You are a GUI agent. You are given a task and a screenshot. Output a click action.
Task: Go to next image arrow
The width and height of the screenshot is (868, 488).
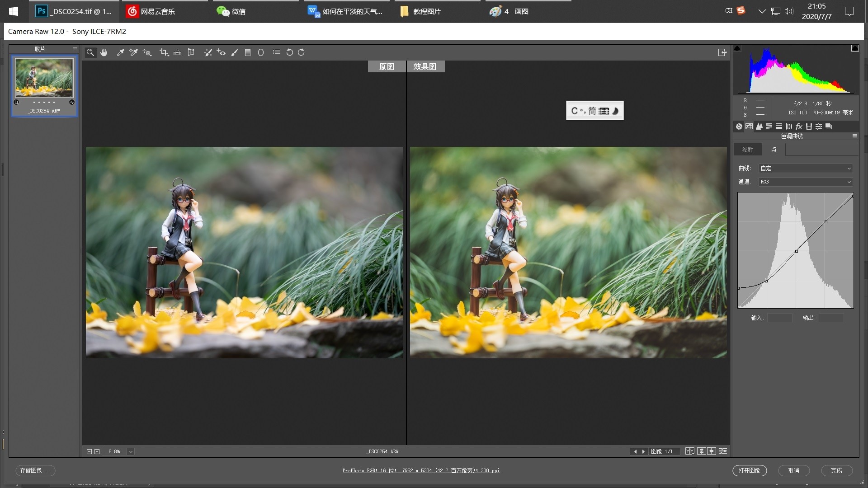643,451
